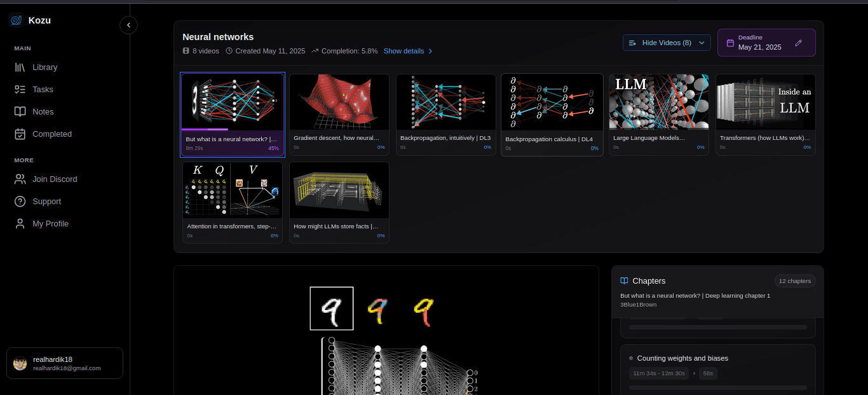Click the edit pencil on the Deadline card

(x=798, y=43)
